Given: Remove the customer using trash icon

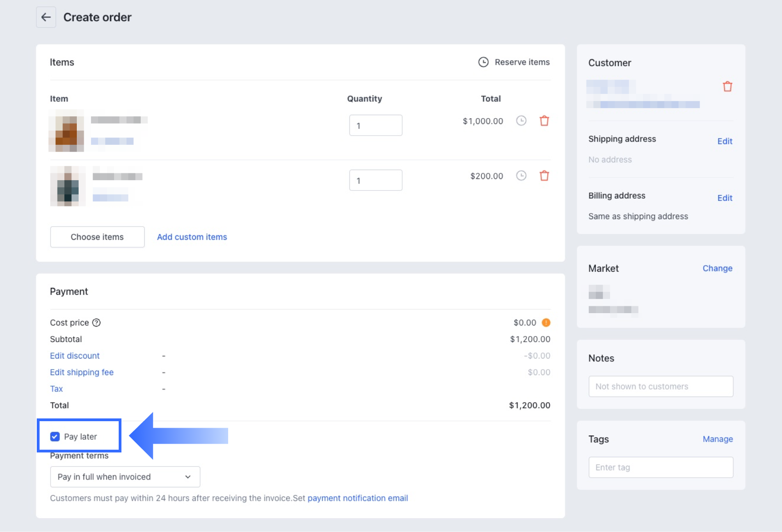Looking at the screenshot, I should click(x=727, y=86).
